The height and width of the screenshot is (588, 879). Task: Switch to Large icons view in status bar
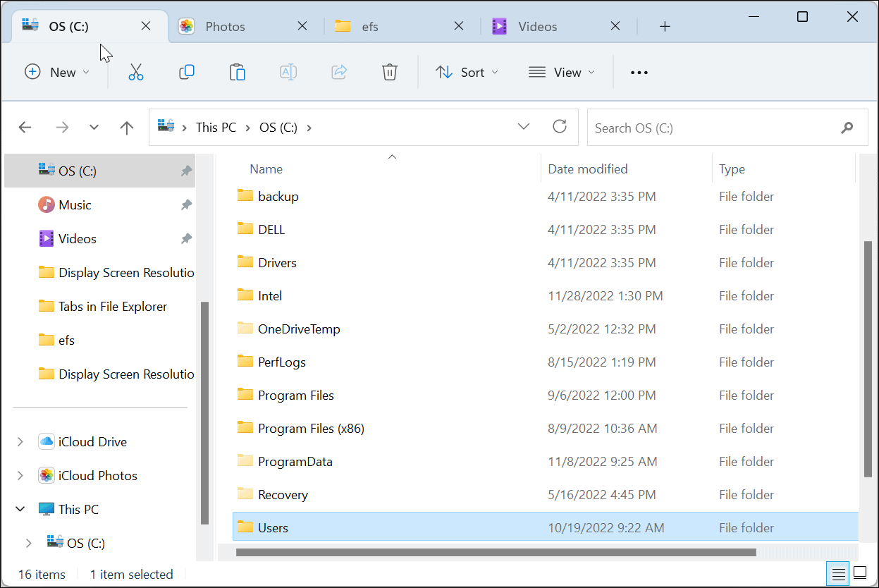pyautogui.click(x=860, y=572)
